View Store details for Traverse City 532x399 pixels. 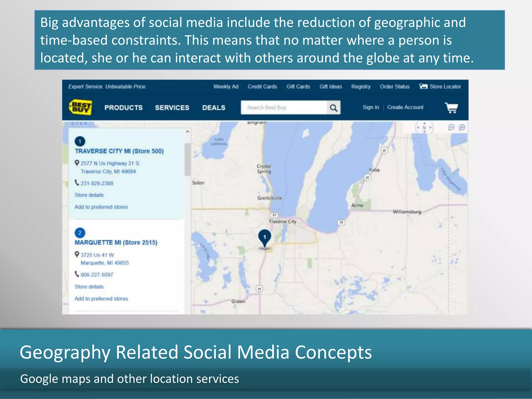[x=89, y=195]
